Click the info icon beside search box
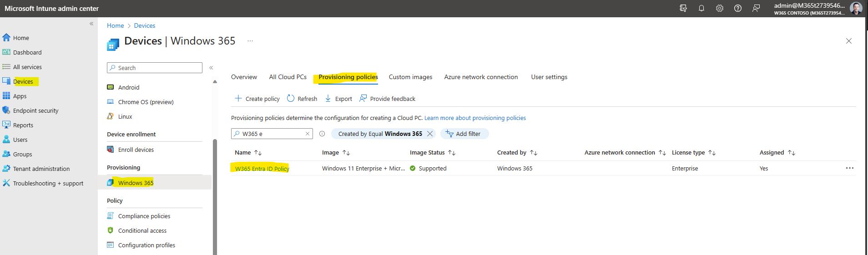This screenshot has height=255, width=868. [322, 134]
